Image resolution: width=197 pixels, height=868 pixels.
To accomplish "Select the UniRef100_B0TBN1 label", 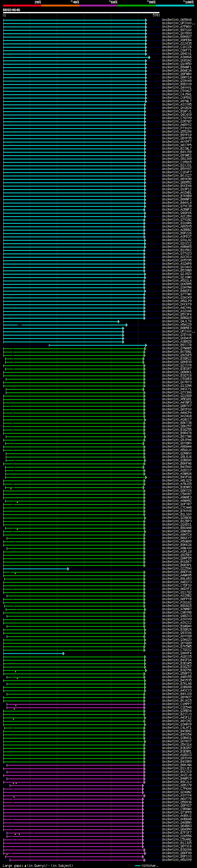I will (x=177, y=352).
